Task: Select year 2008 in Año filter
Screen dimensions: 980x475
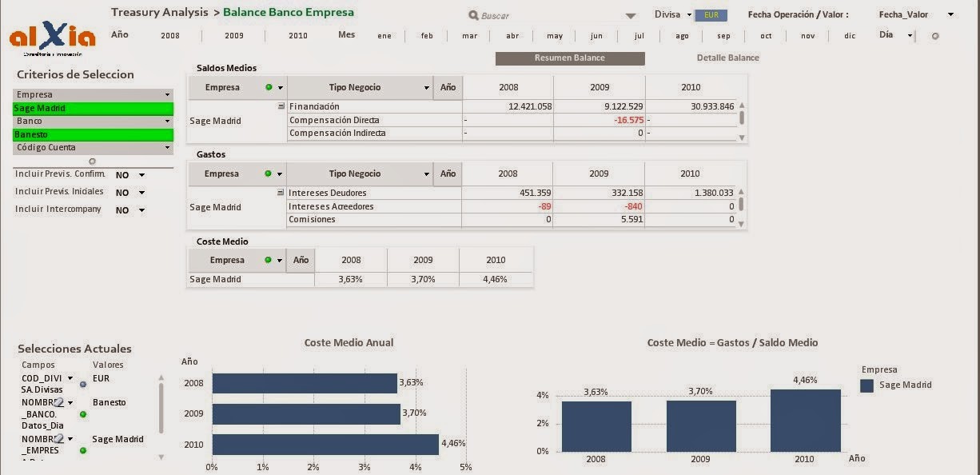Action: (x=170, y=36)
